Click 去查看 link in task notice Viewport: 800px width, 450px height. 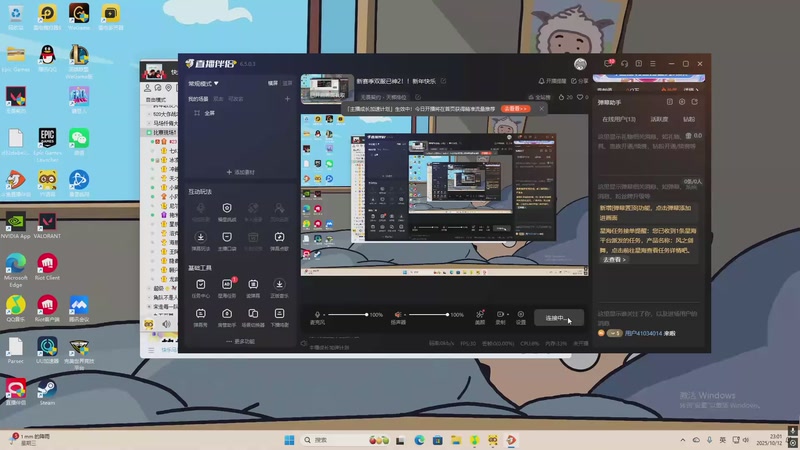(x=614, y=260)
